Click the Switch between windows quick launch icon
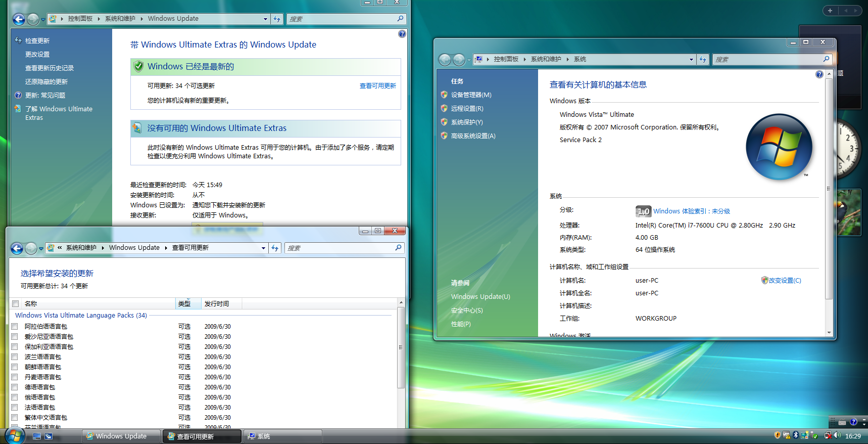The image size is (868, 444). pos(49,436)
